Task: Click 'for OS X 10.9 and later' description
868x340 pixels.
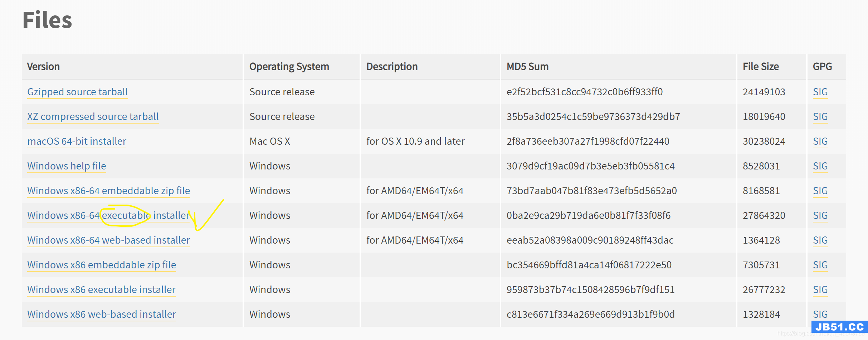Action: click(415, 142)
